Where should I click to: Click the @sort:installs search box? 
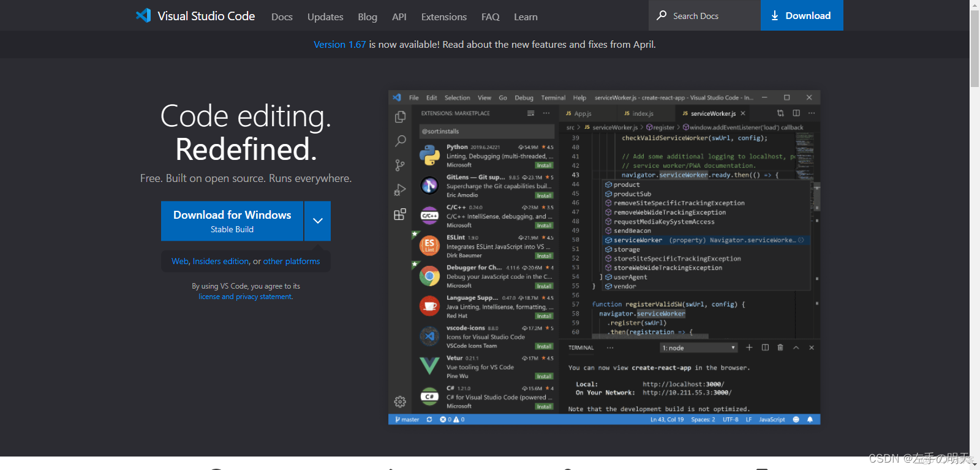[487, 131]
